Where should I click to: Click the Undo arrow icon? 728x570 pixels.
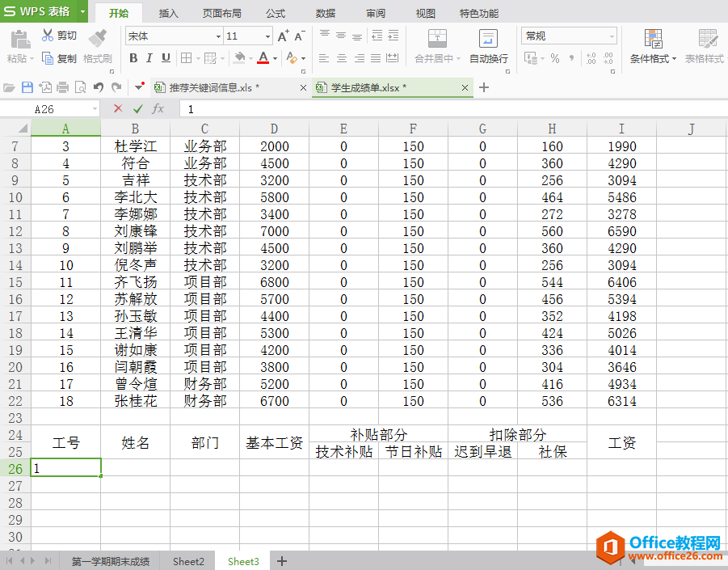pyautogui.click(x=98, y=87)
